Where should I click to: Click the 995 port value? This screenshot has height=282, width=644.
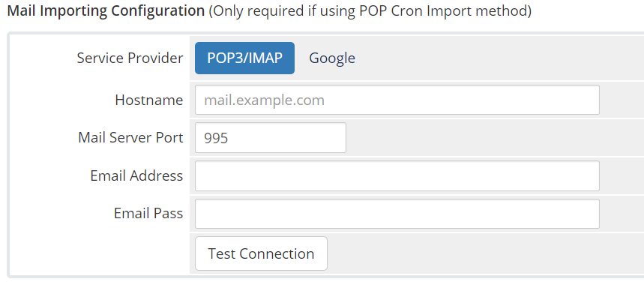[216, 138]
